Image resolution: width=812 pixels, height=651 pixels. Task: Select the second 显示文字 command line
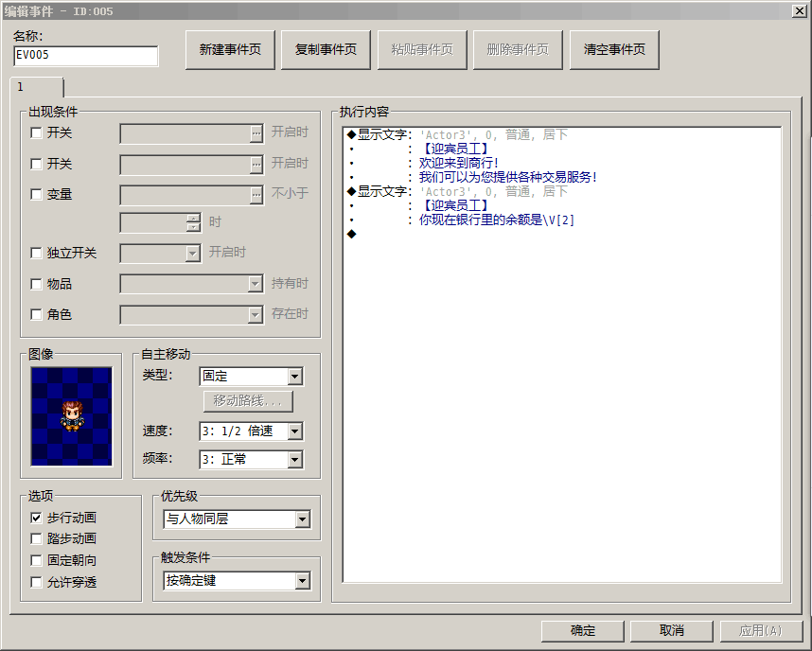click(561, 192)
